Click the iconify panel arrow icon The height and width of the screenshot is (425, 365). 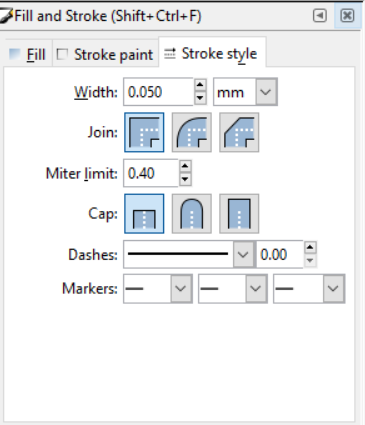pyautogui.click(x=320, y=15)
